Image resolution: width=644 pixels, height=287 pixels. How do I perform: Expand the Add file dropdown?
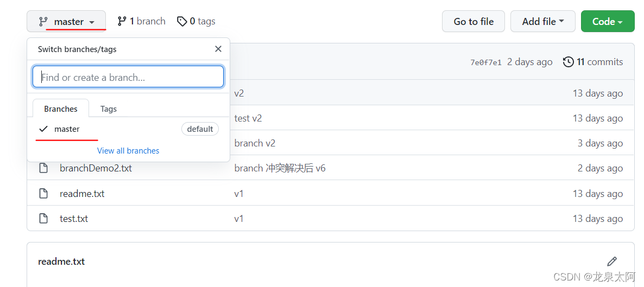[x=542, y=21]
